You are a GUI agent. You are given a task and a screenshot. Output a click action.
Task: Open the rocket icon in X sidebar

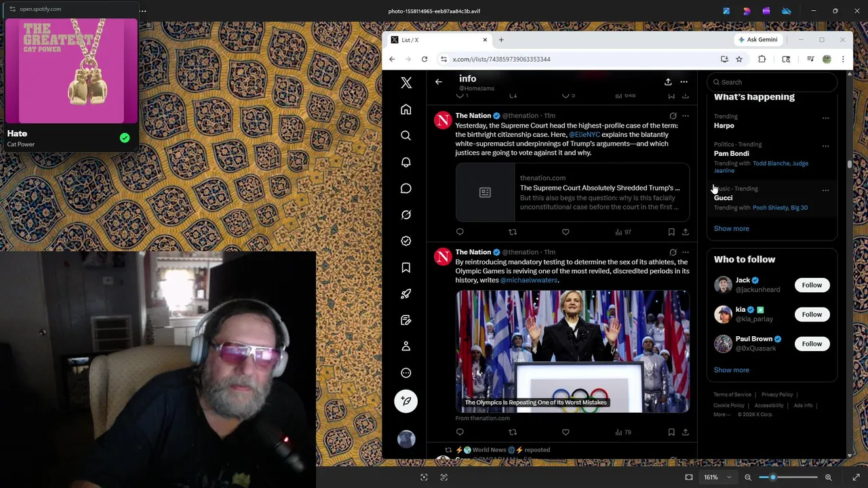click(x=406, y=294)
